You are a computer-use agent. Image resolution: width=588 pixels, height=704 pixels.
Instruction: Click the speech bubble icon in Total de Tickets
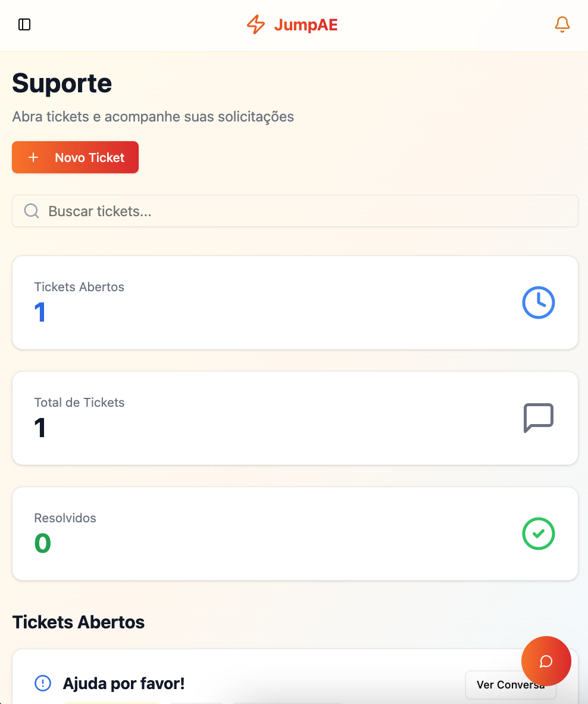coord(538,418)
